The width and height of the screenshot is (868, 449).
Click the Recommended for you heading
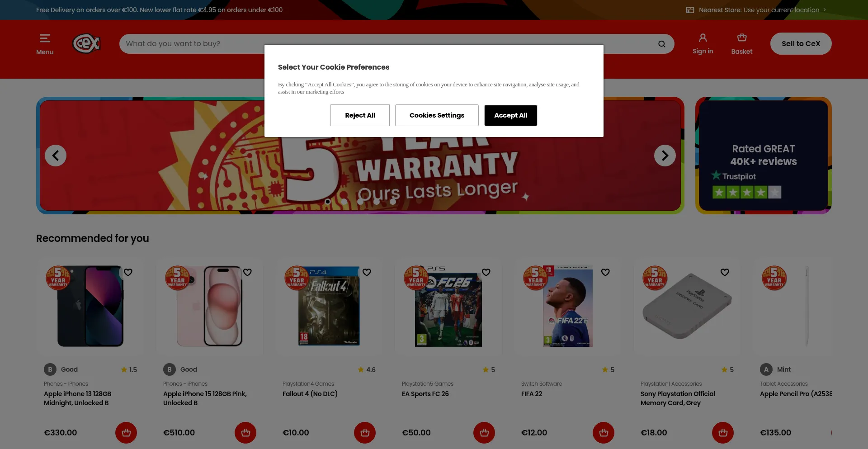tap(93, 238)
